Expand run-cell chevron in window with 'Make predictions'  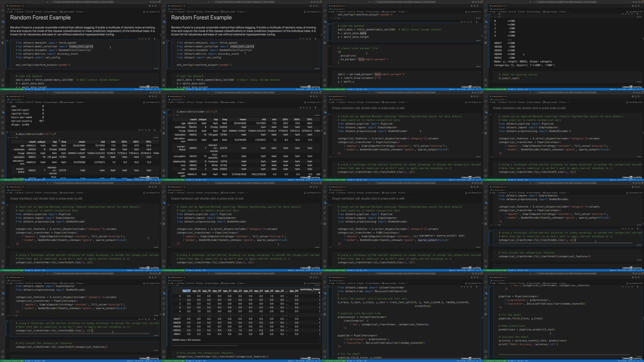(x=492, y=287)
